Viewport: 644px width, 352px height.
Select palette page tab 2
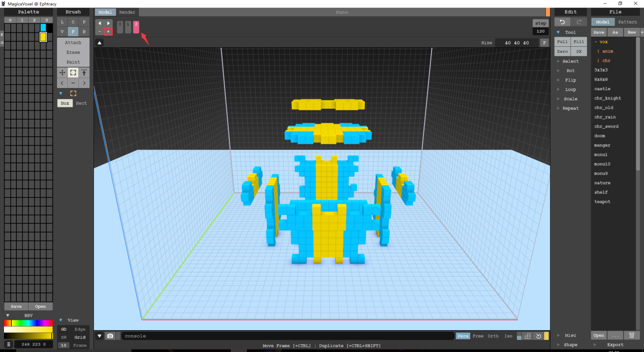click(35, 20)
